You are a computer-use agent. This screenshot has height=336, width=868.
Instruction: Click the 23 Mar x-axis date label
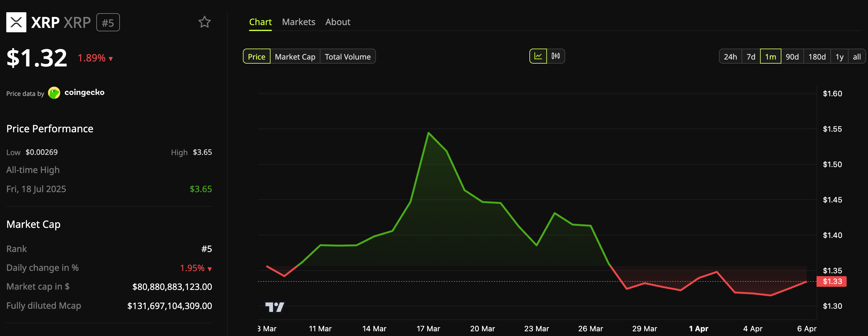(536, 328)
